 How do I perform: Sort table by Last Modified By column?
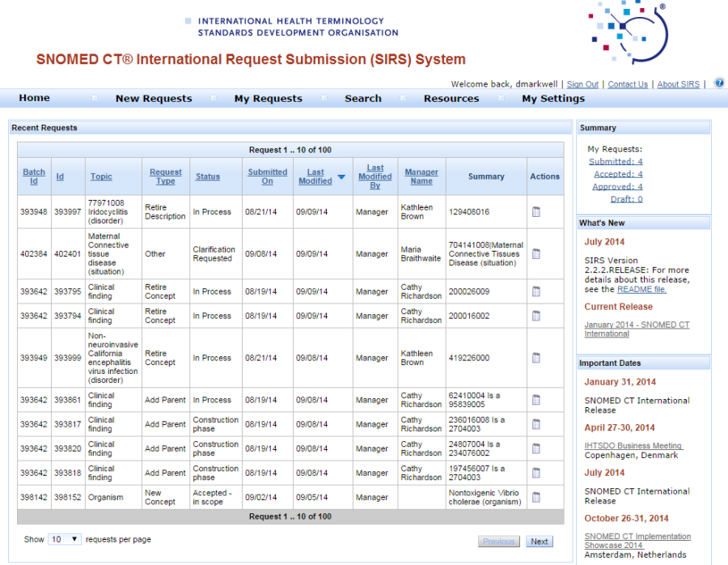click(x=375, y=176)
